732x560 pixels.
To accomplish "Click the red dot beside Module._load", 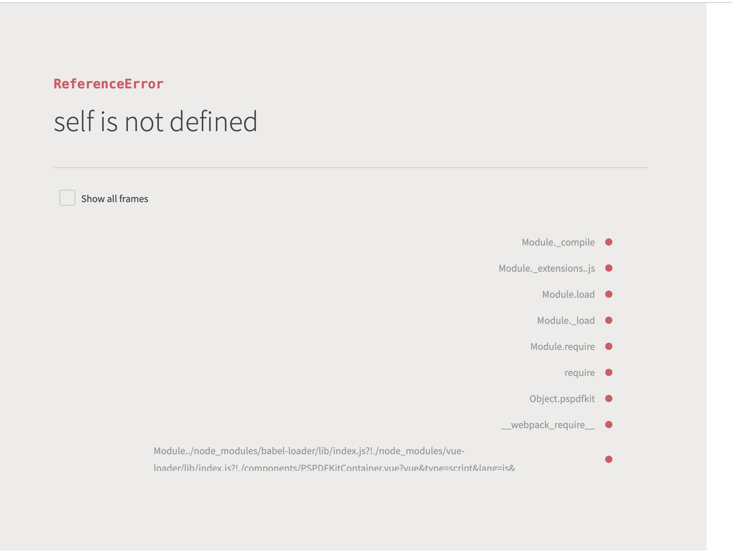I will (609, 320).
